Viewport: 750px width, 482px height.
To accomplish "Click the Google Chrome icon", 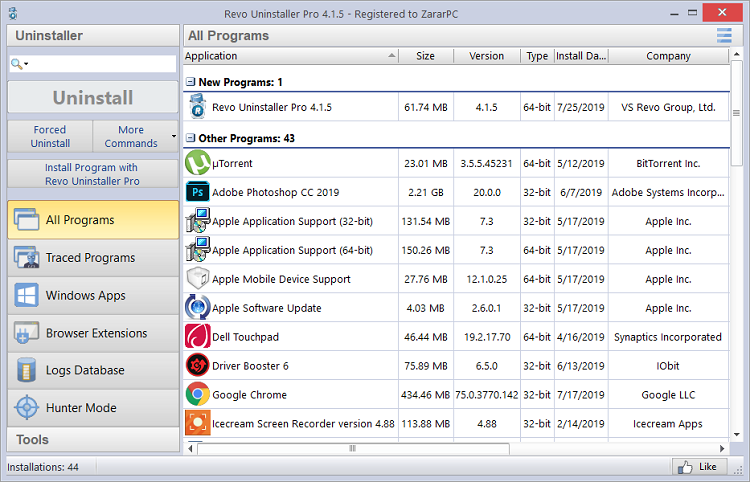I will point(198,394).
